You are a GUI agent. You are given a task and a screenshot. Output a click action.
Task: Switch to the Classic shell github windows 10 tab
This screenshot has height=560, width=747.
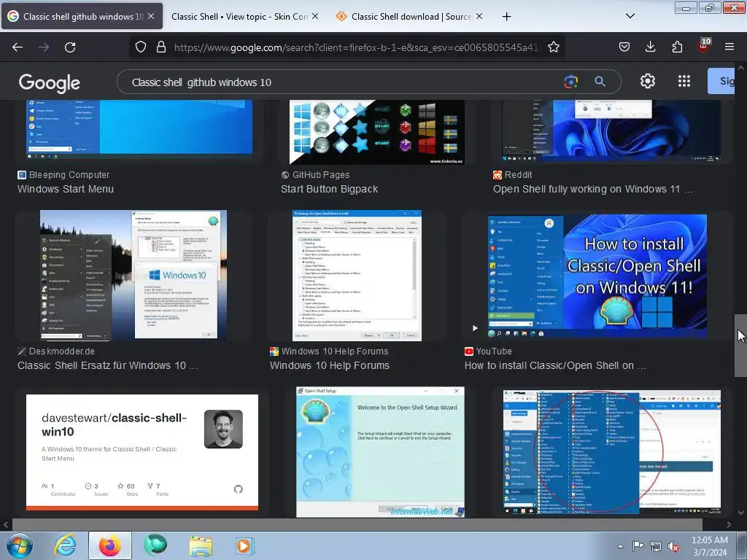coord(82,17)
